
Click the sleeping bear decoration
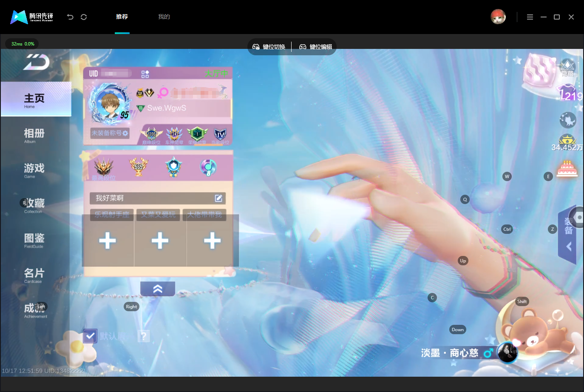point(536,334)
